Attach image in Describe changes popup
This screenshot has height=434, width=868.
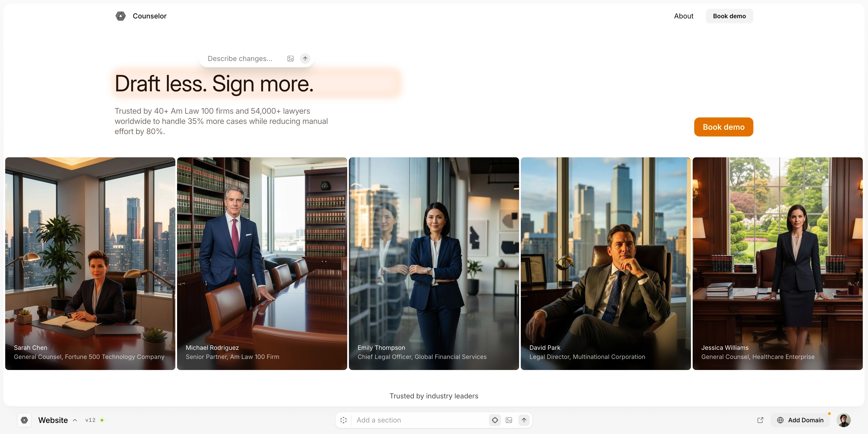291,59
